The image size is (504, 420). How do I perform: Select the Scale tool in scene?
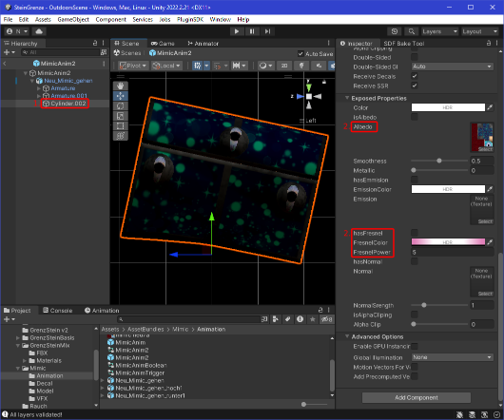click(x=121, y=116)
